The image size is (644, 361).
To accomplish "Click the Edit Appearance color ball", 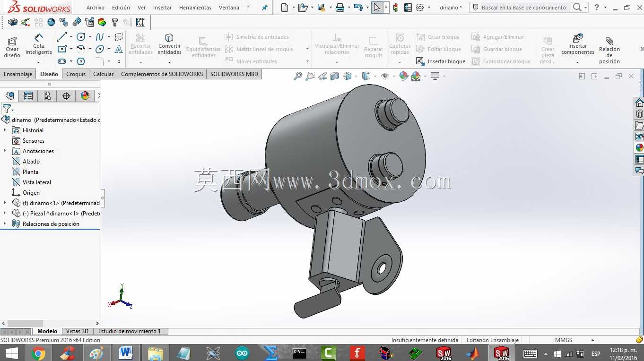I will [x=403, y=76].
